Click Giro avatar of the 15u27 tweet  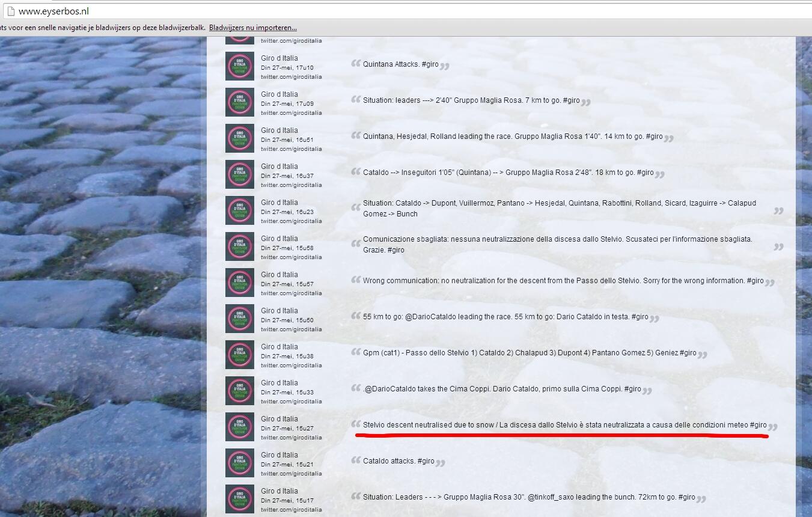tap(240, 427)
